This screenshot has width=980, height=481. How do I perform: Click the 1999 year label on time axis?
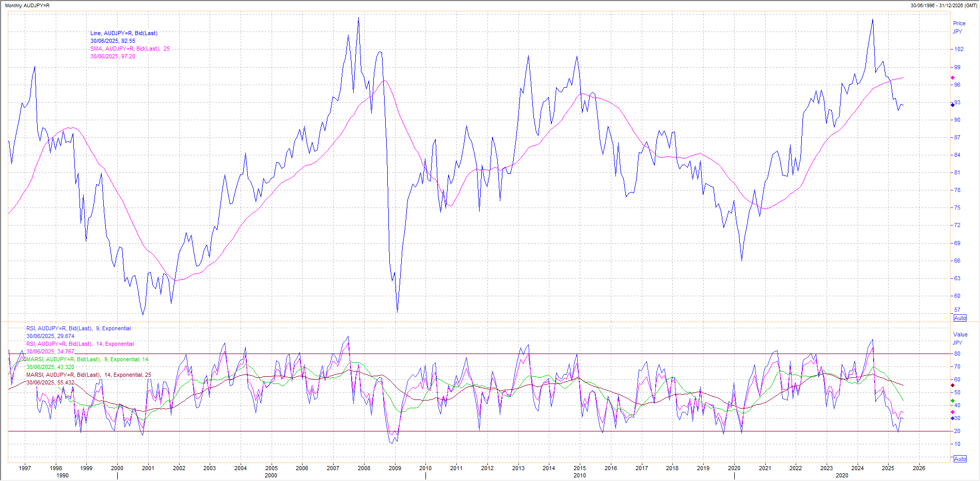(86, 468)
